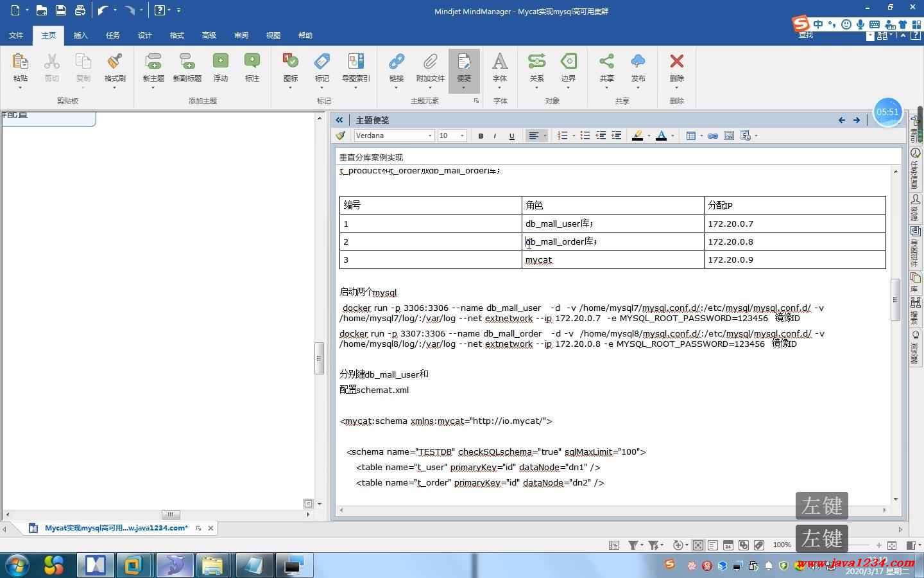Open the Font (字体) settings

[500, 62]
